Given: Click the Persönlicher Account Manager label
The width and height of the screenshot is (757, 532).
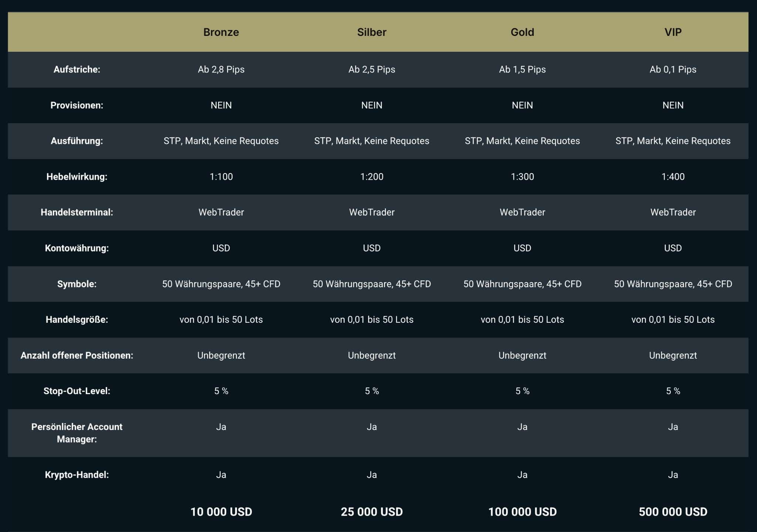Looking at the screenshot, I should point(77,433).
